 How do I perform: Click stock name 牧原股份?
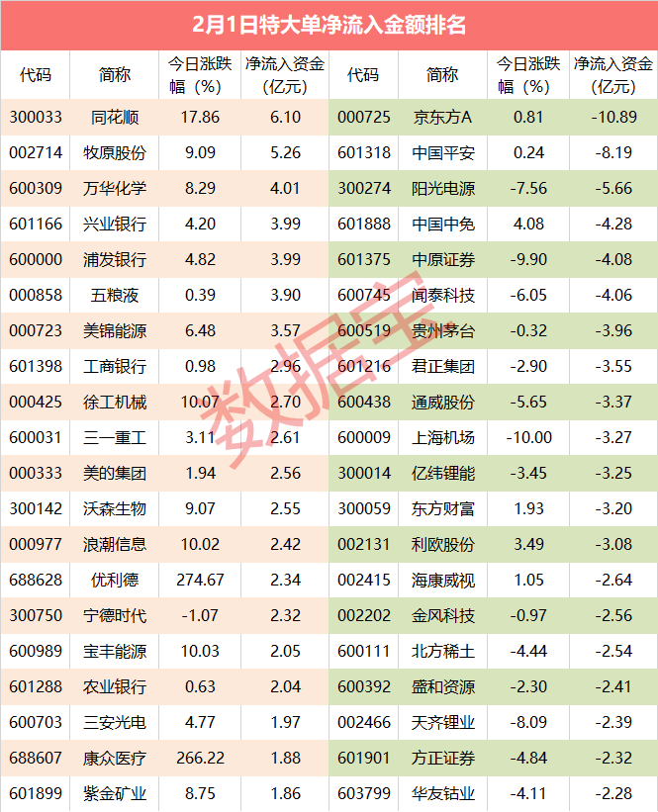115,152
